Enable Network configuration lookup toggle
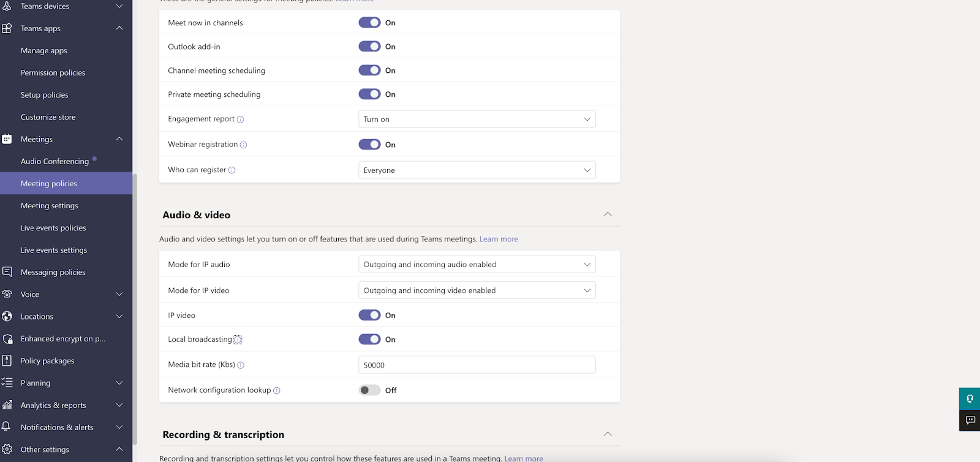The height and width of the screenshot is (462, 980). (369, 390)
